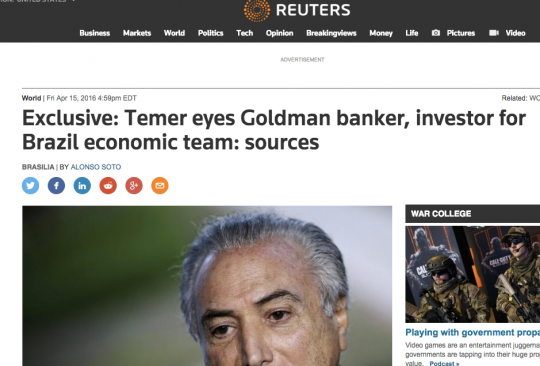Share the article on Facebook
This screenshot has height=366, width=540.
(x=56, y=186)
